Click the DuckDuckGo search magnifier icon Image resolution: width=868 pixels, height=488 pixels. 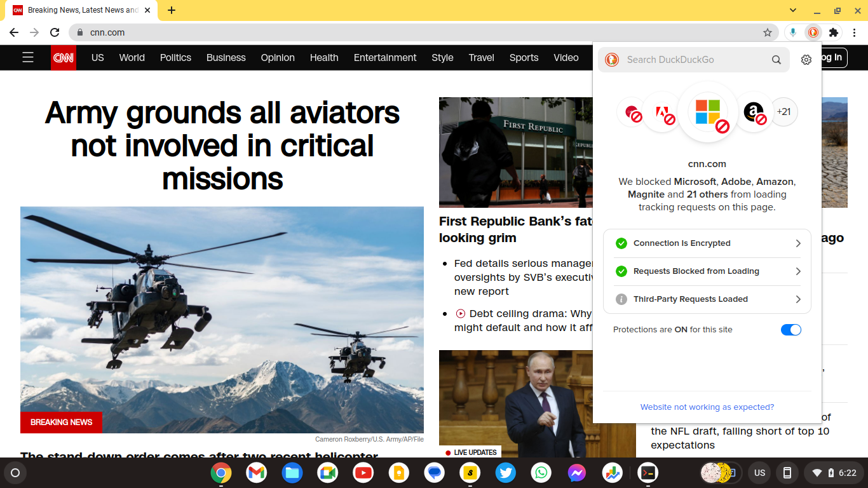pyautogui.click(x=776, y=59)
